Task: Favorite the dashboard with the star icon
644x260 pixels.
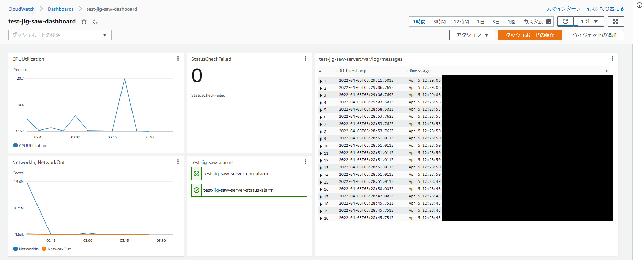Action: 84,21
